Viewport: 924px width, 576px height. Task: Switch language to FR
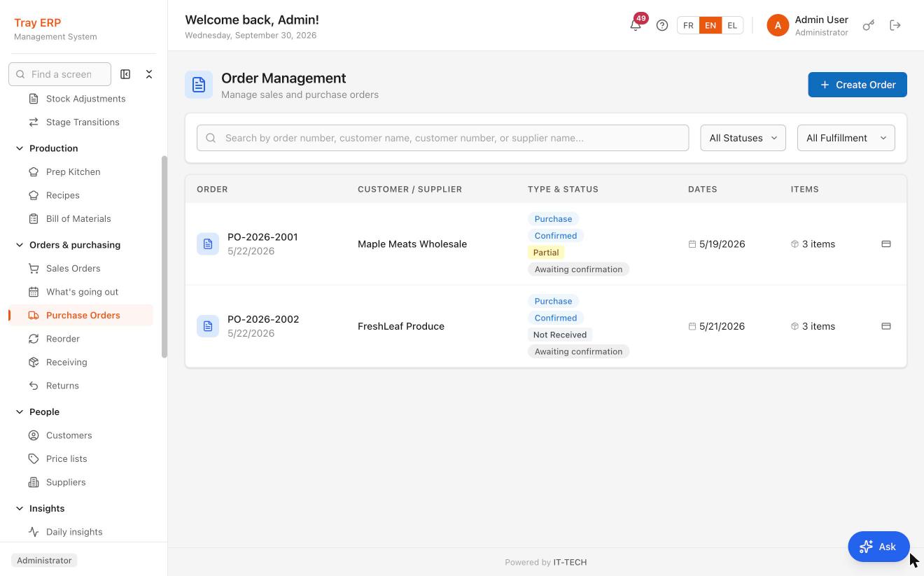pos(688,25)
